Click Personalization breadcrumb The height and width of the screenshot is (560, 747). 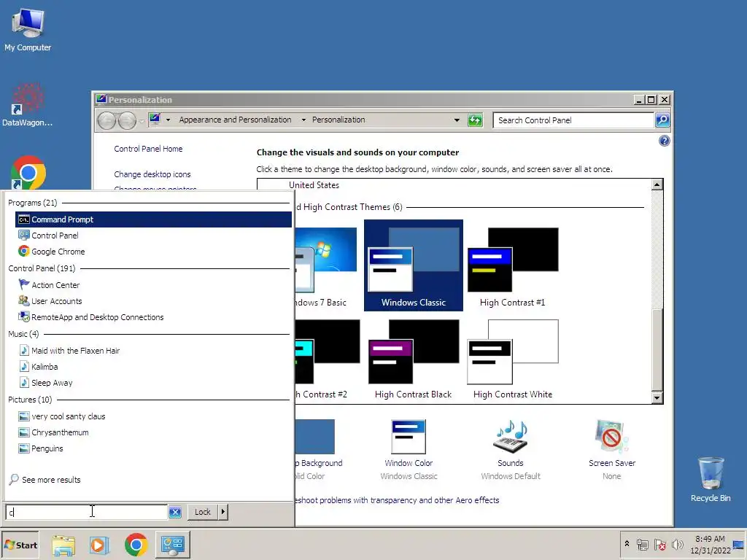click(x=338, y=120)
